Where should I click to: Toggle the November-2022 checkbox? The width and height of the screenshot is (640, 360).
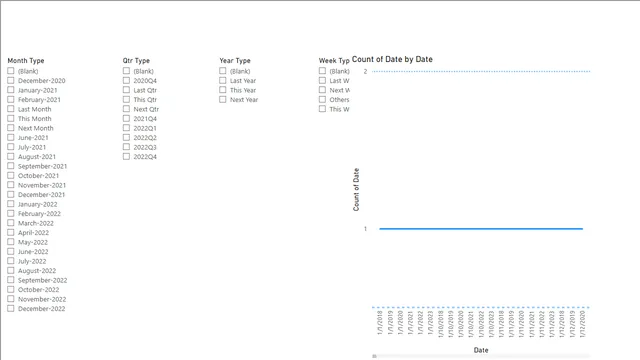[x=11, y=299]
